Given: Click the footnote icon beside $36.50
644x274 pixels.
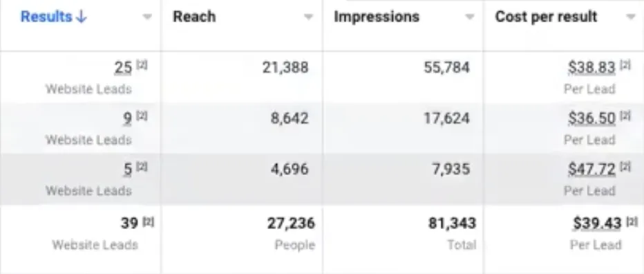Looking at the screenshot, I should tap(625, 116).
